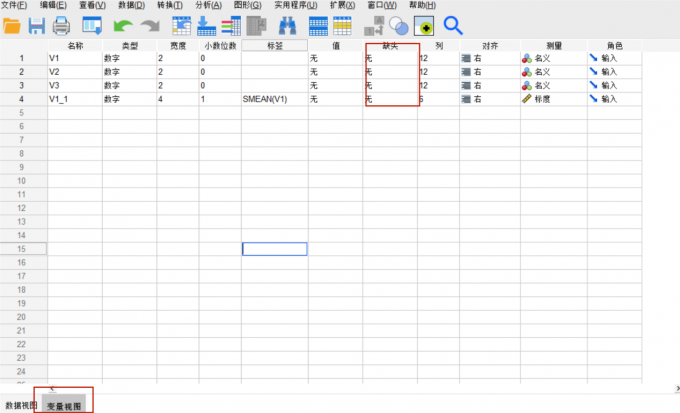Image resolution: width=680 pixels, height=413 pixels.
Task: Click the V2 variable name cell
Action: pyautogui.click(x=74, y=72)
